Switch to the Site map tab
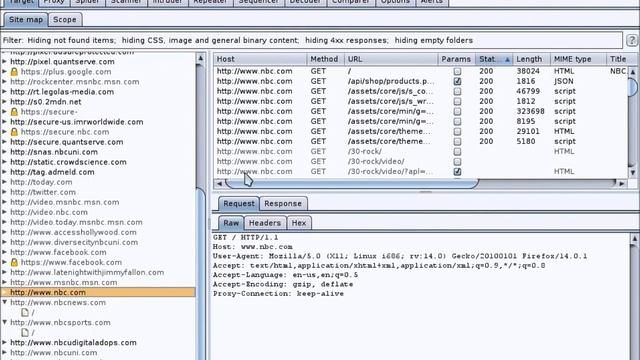Viewport: 640px width, 360px height. [26, 20]
